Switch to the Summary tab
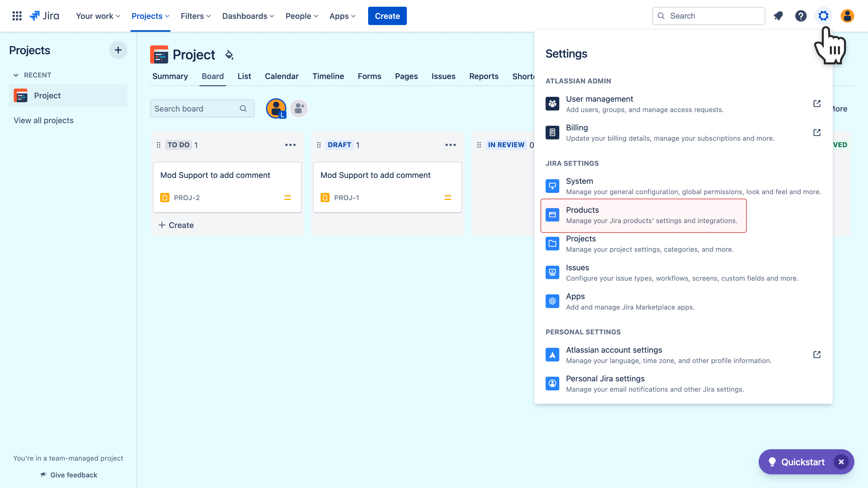 [170, 76]
